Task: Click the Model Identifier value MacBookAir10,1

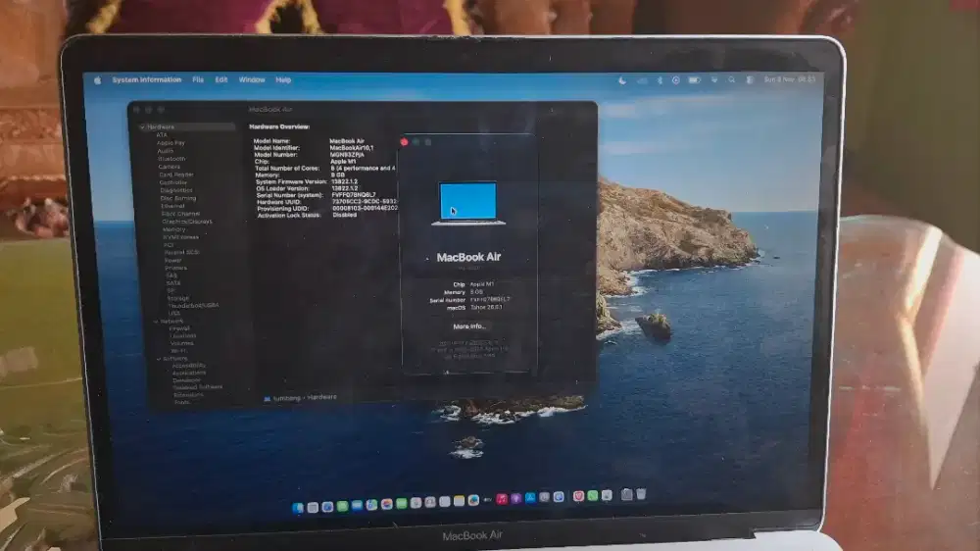Action: coord(351,148)
